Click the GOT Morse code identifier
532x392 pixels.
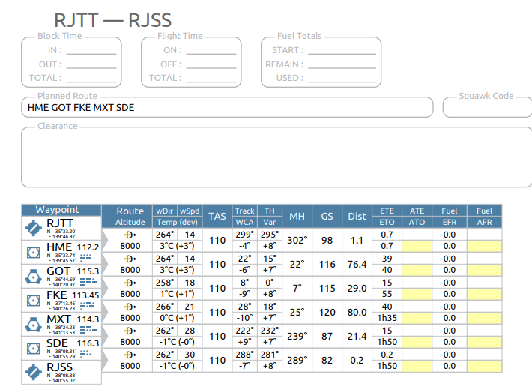pyautogui.click(x=88, y=281)
